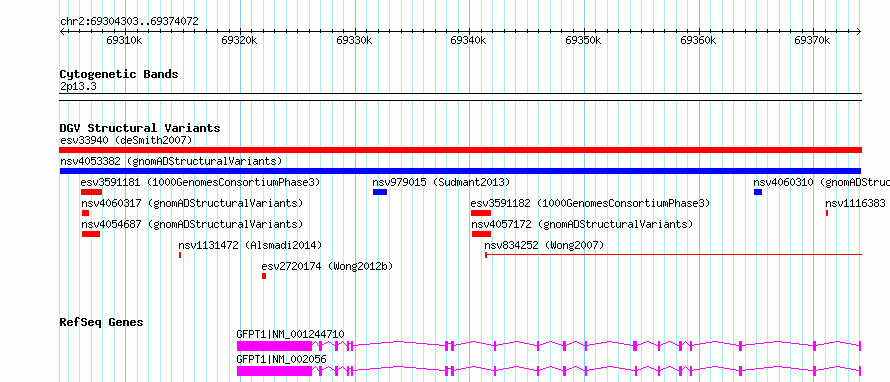Select the nsv4060310 blue variant block
The image size is (890, 382).
click(x=758, y=192)
